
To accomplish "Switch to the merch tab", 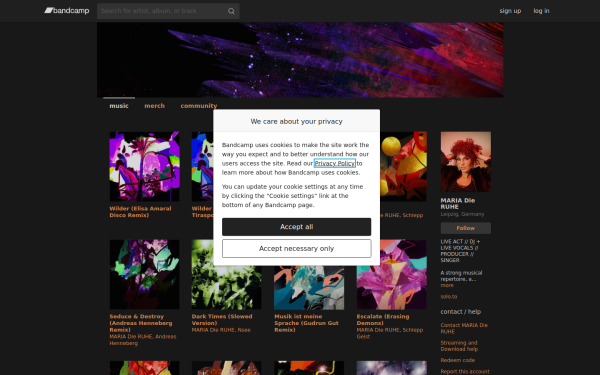I will click(155, 106).
